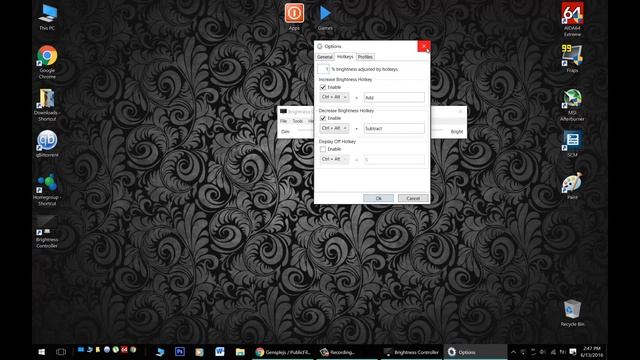Viewport: 640px width, 360px height.
Task: Click the brightness slider near Bright label
Action: point(437,130)
